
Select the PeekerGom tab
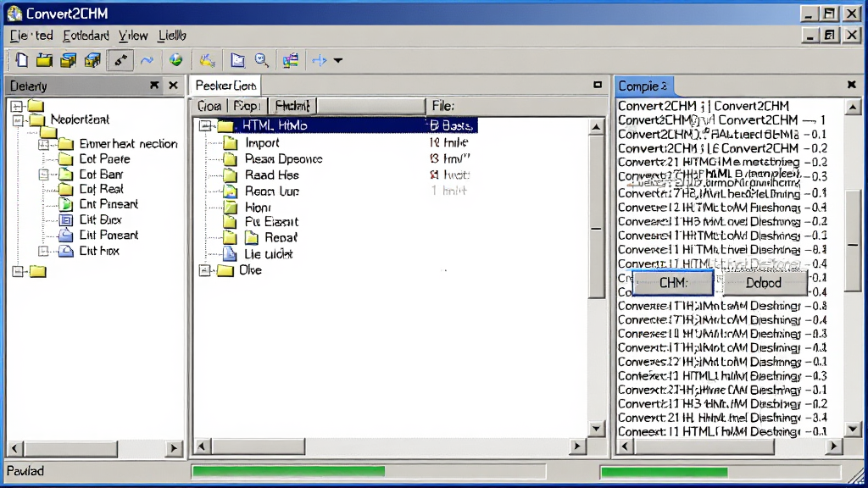point(225,86)
